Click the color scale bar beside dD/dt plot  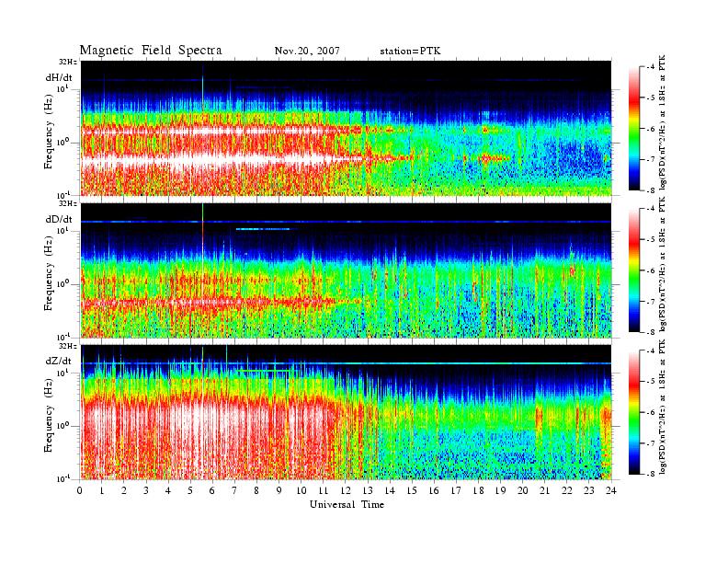(634, 270)
